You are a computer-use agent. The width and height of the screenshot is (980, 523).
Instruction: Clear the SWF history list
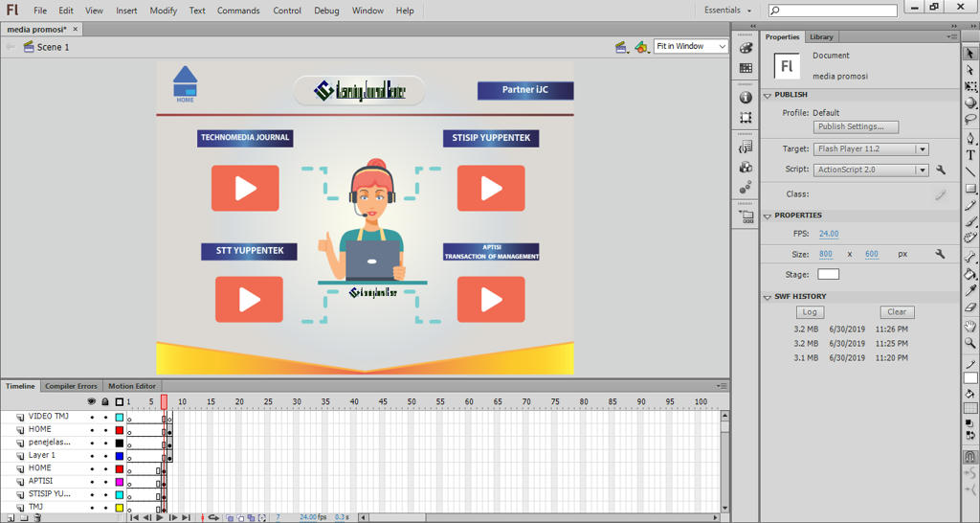click(x=897, y=312)
